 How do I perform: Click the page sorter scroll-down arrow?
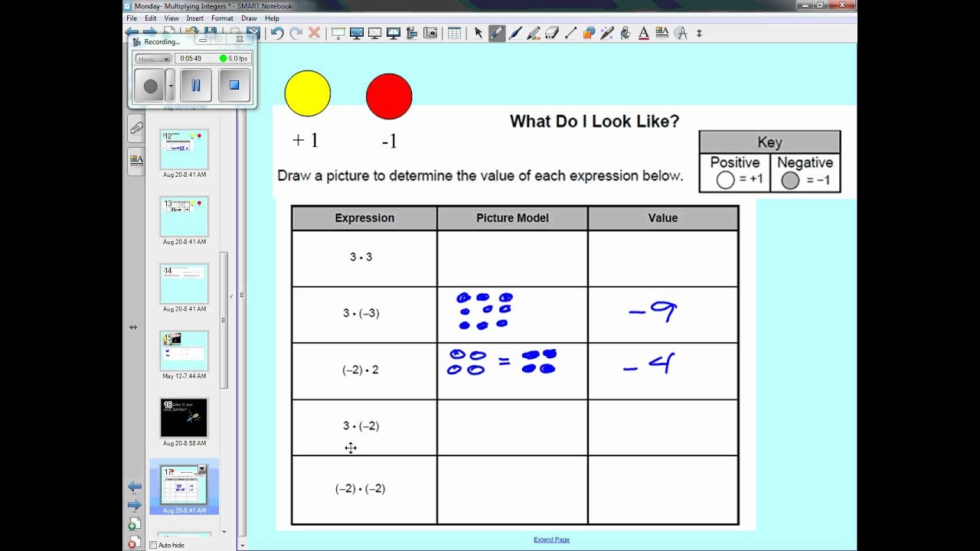pyautogui.click(x=224, y=531)
